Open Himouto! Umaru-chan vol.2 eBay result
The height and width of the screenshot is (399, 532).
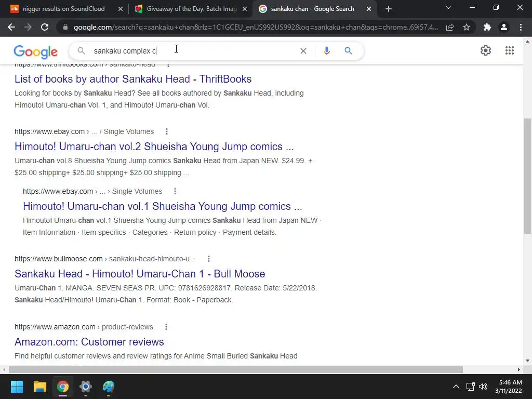click(x=154, y=147)
